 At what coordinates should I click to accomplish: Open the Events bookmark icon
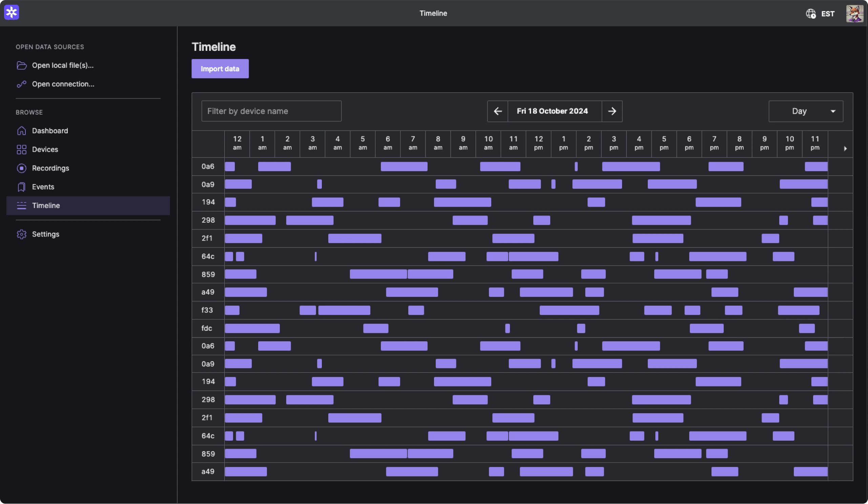pyautogui.click(x=21, y=187)
